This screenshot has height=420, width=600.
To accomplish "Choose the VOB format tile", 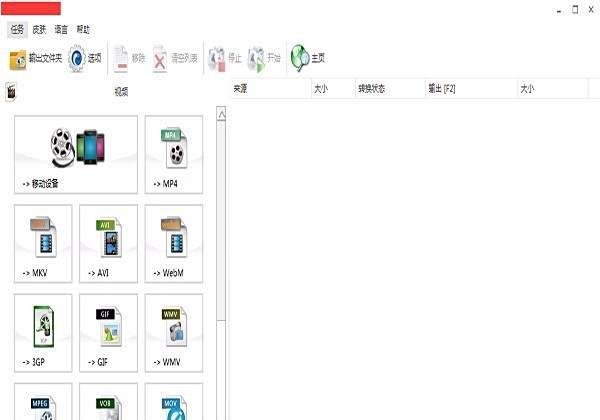I will pos(108,402).
